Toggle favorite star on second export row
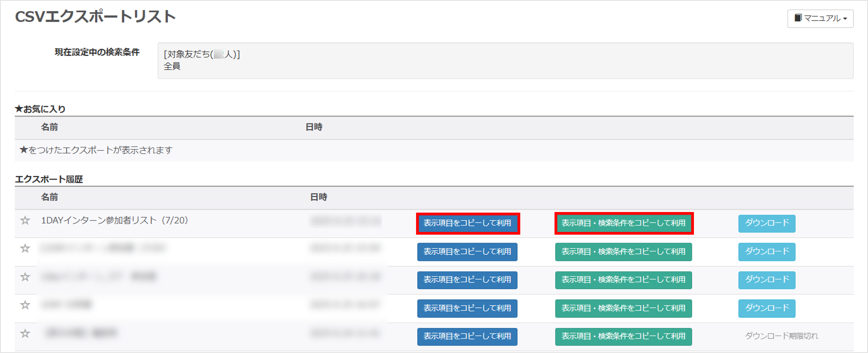The height and width of the screenshot is (353, 868). (25, 249)
